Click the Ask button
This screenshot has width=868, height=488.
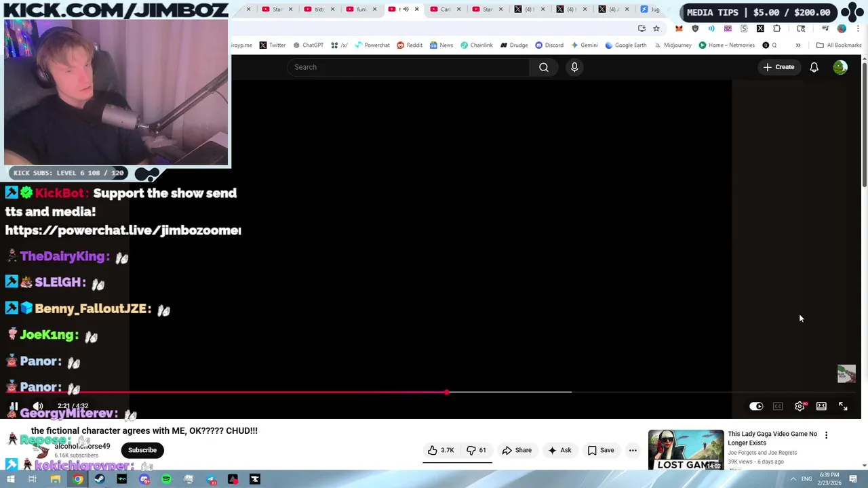coord(560,450)
